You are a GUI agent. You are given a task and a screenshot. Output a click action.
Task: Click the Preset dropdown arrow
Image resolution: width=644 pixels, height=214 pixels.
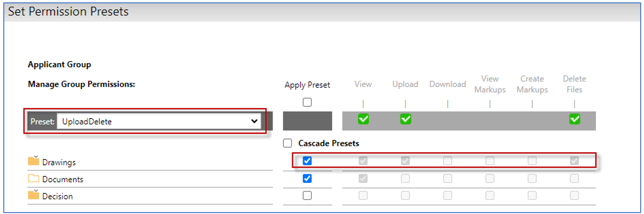254,121
